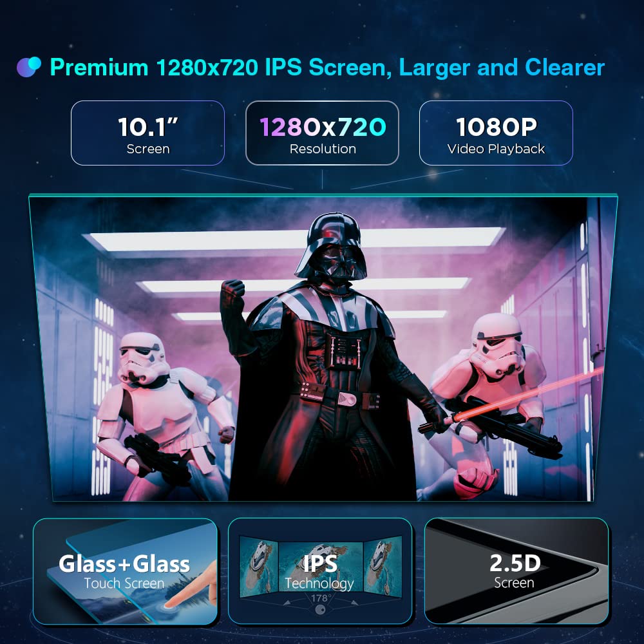Click the 178° viewing angle indicator

point(320,598)
